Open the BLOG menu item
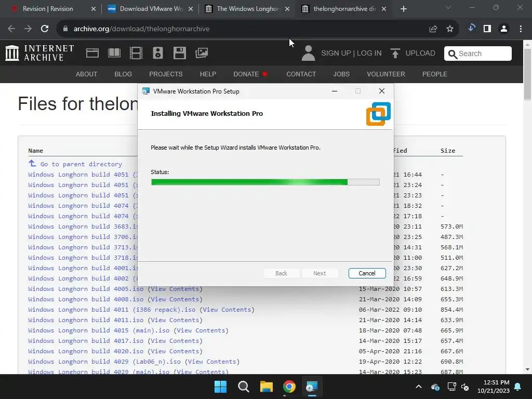This screenshot has height=399, width=532. (123, 74)
